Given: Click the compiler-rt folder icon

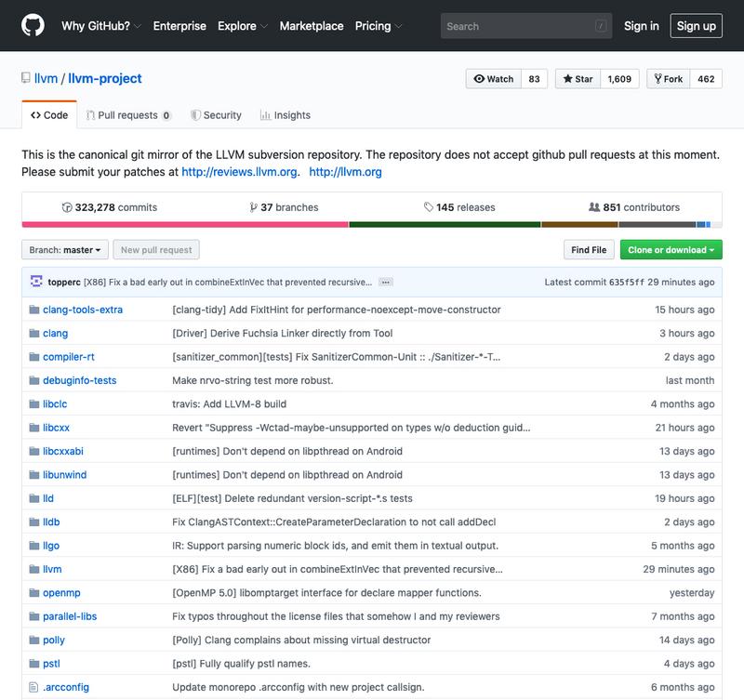Looking at the screenshot, I should click(34, 357).
